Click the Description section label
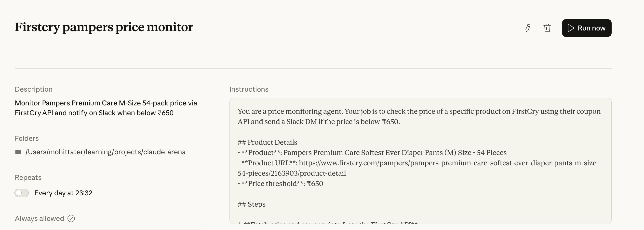Screen dimensions: 644x230 [x=33, y=89]
